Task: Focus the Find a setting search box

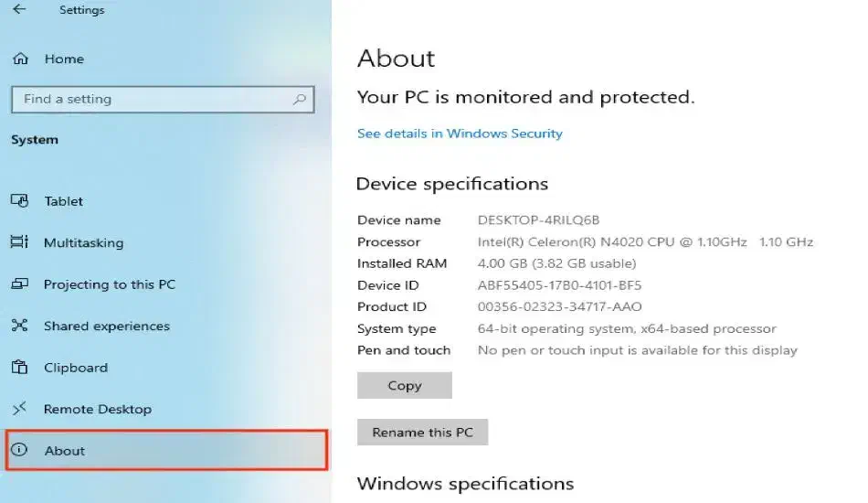Action: [151, 99]
